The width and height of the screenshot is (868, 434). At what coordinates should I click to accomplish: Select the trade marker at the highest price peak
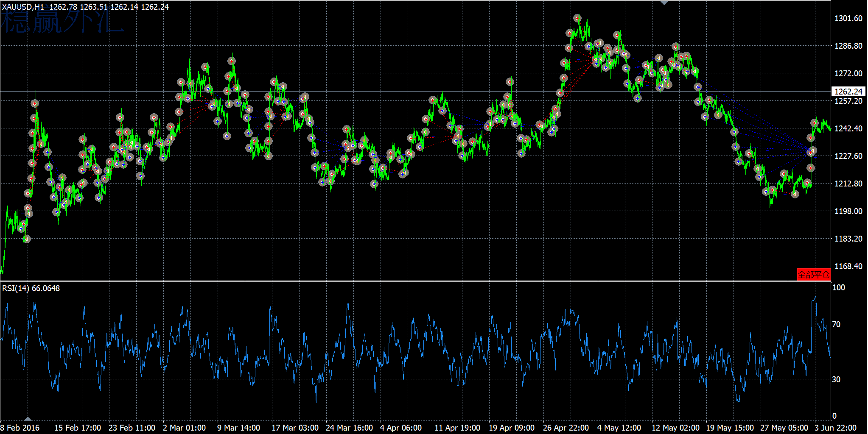pos(577,18)
